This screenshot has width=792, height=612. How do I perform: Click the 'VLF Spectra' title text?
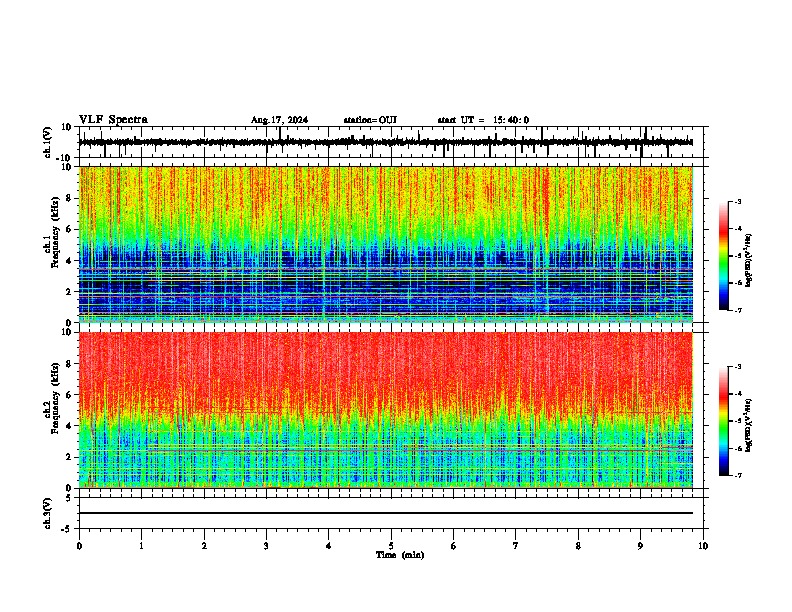click(x=113, y=120)
